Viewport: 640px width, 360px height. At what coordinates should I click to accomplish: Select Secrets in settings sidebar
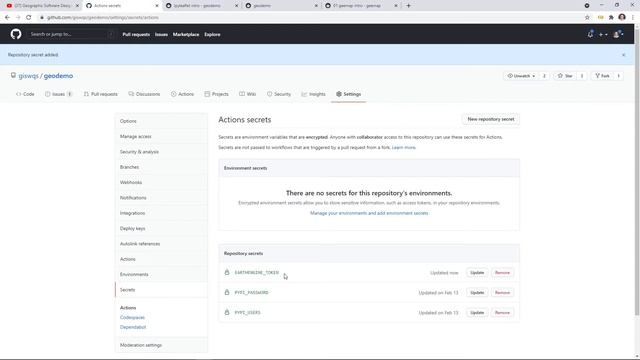(x=161, y=290)
